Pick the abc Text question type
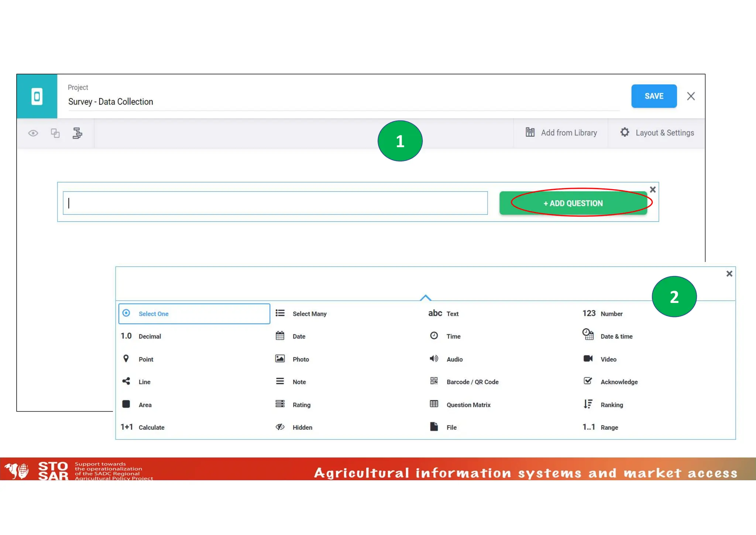Screen dimensions: 756x535 (452, 314)
